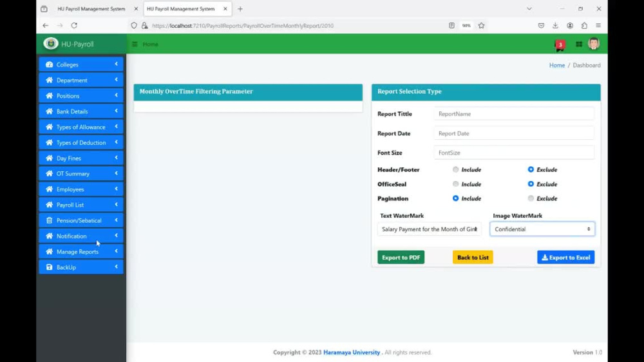The width and height of the screenshot is (644, 362).
Task: Open new browser tab with plus icon
Action: [x=240, y=8]
